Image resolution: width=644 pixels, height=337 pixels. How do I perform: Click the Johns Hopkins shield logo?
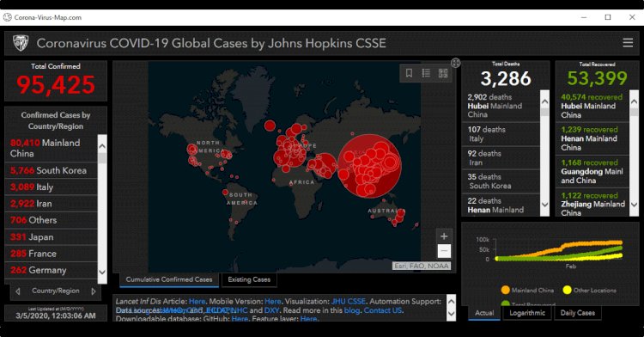point(21,43)
